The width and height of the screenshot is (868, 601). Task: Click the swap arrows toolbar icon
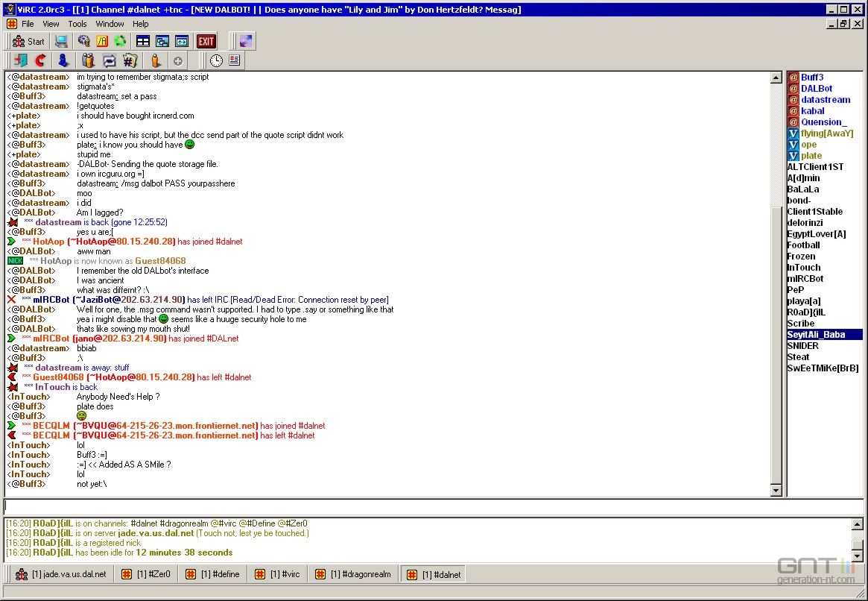coord(109,61)
